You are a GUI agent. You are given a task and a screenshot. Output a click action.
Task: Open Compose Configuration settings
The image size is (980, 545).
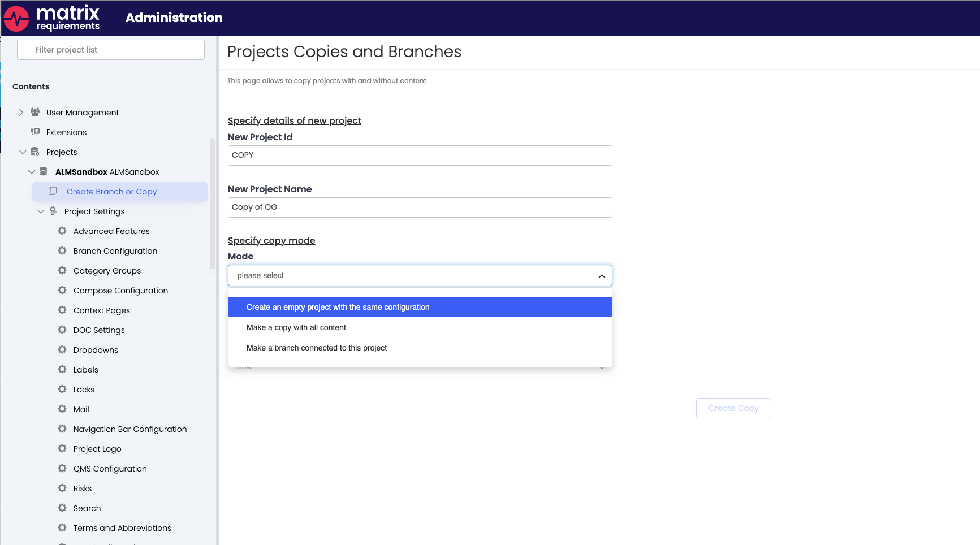(x=120, y=291)
